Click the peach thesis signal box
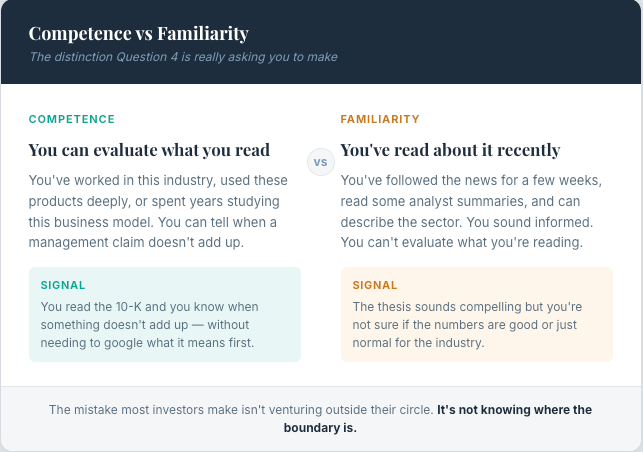The image size is (643, 452). click(x=477, y=315)
